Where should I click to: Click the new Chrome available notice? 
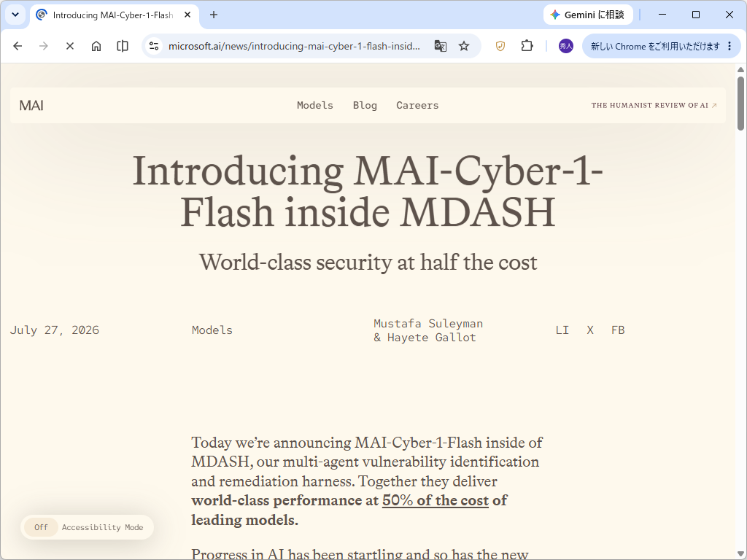[655, 46]
